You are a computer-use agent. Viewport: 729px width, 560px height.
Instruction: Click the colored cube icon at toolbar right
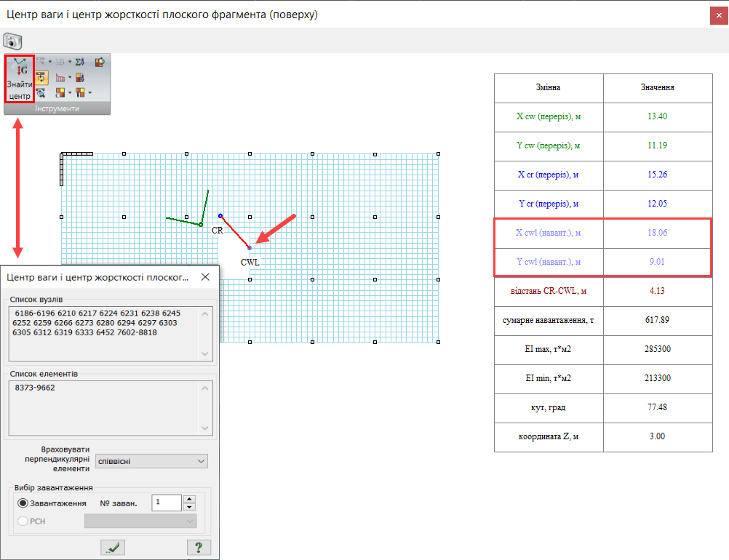pyautogui.click(x=100, y=63)
